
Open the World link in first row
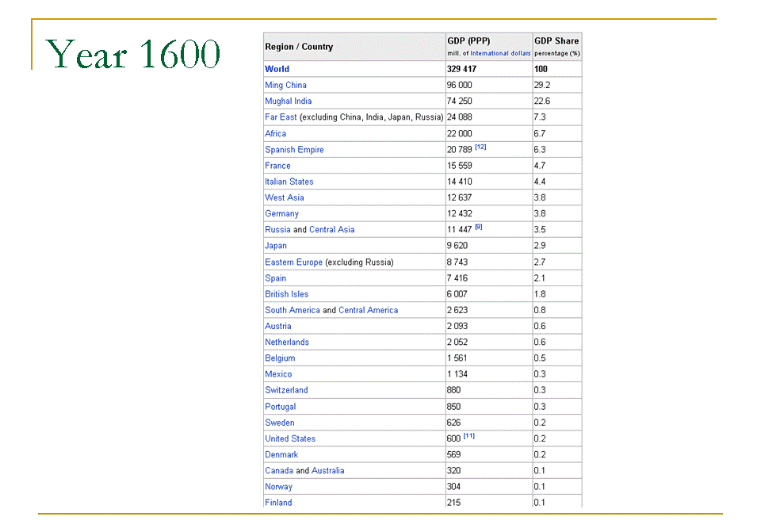277,70
